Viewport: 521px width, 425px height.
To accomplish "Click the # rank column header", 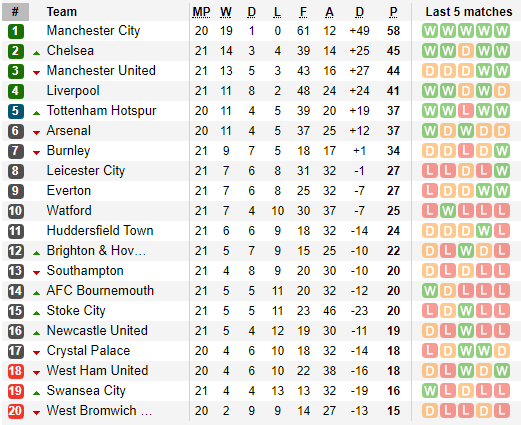I will [x=15, y=12].
